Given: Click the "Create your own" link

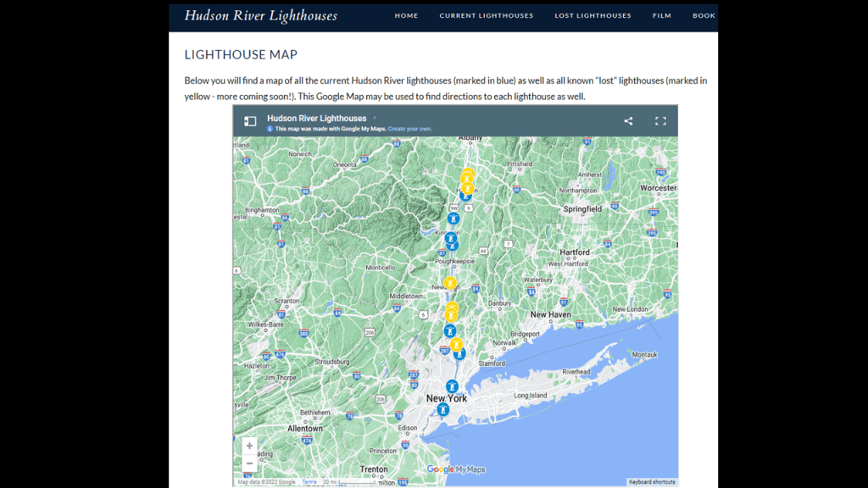Looking at the screenshot, I should (x=409, y=129).
